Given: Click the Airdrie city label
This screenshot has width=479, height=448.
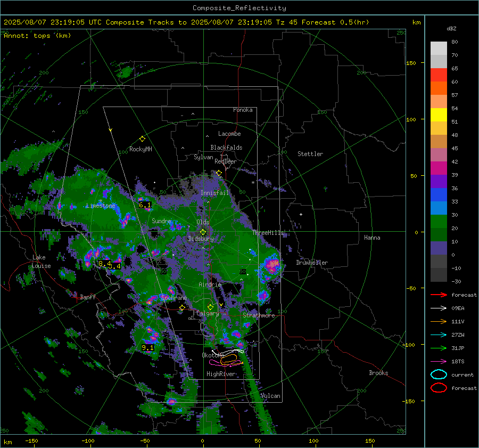Looking at the screenshot, I should tap(210, 284).
